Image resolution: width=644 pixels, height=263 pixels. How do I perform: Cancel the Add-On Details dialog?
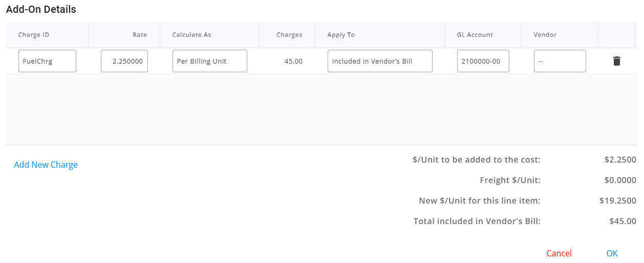tap(559, 253)
